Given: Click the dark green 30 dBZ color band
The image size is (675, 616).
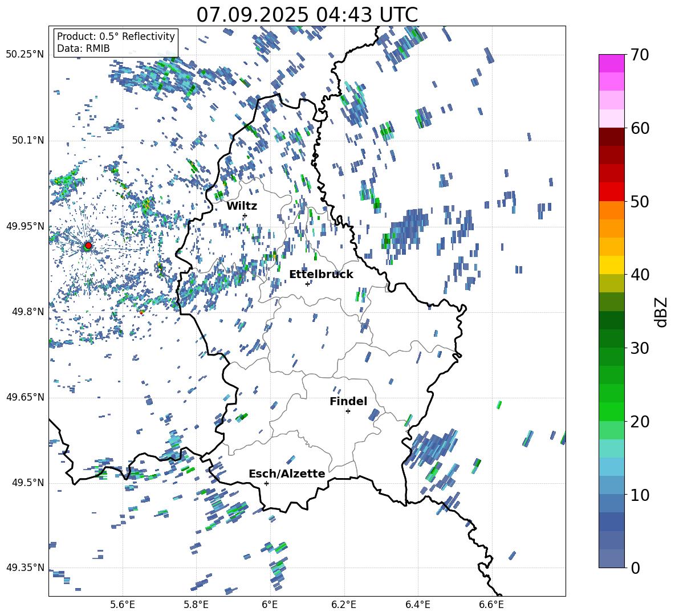Looking at the screenshot, I should pyautogui.click(x=611, y=338).
